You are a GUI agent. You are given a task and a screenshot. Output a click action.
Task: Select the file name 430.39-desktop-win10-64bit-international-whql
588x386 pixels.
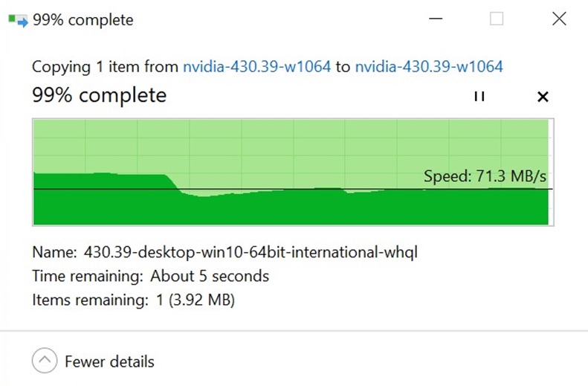251,252
